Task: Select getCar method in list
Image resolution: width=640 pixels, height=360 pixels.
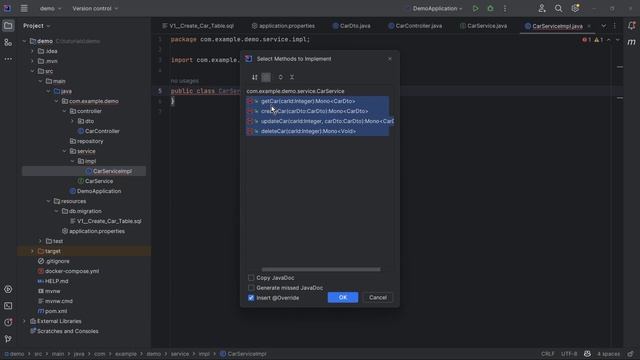Action: point(318,101)
